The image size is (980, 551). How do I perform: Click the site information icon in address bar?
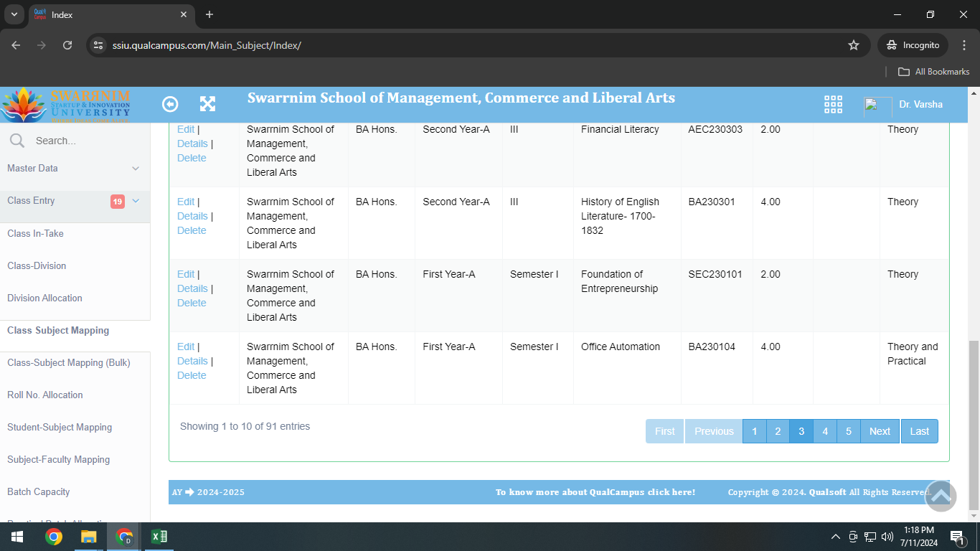[x=99, y=45]
